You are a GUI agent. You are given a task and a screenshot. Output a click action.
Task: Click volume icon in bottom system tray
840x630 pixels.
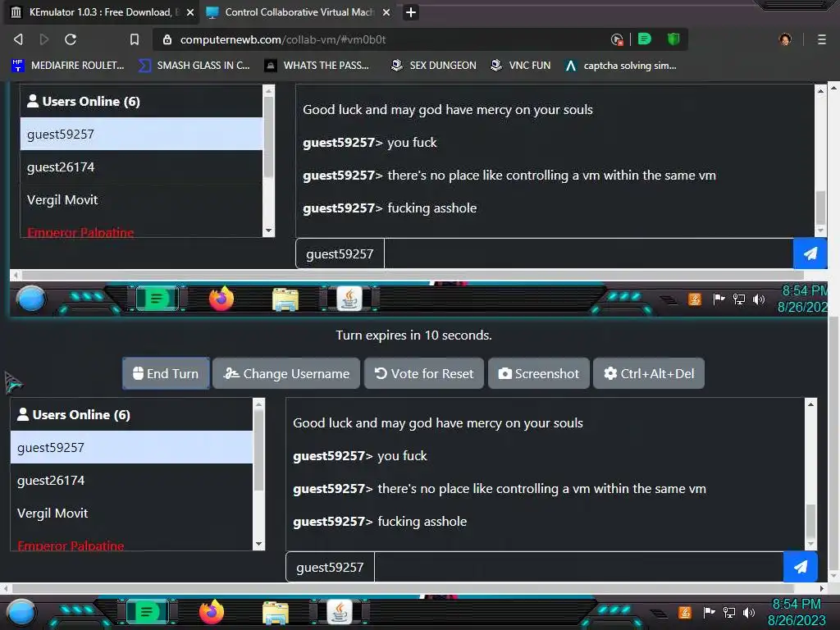pyautogui.click(x=749, y=612)
